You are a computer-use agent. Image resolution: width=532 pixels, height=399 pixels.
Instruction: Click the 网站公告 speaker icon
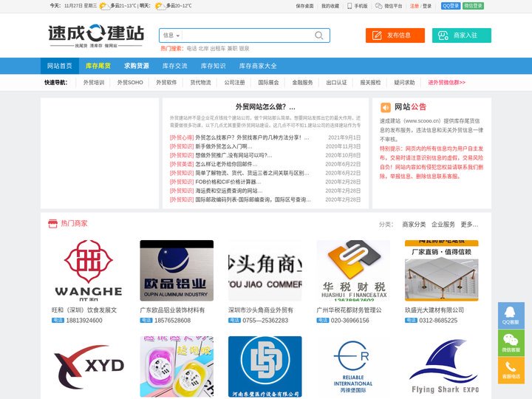386,108
